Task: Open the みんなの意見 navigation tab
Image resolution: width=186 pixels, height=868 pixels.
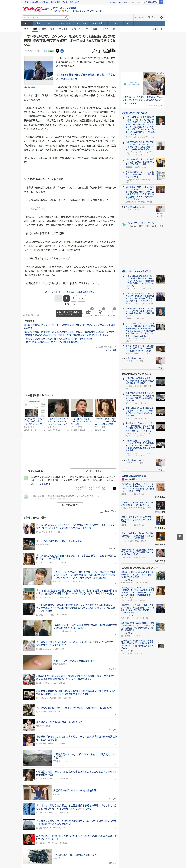Action: tap(98, 24)
